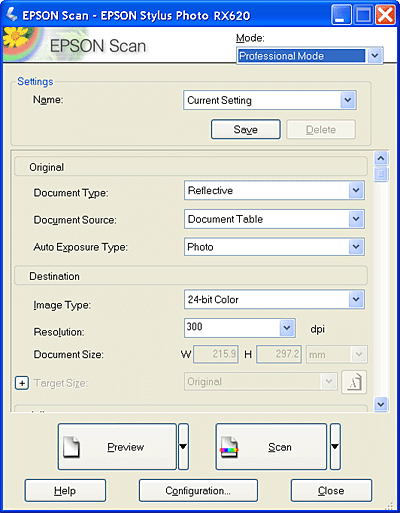Click the Preview button with page icon
Image resolution: width=400 pixels, height=513 pixels.
pyautogui.click(x=117, y=447)
